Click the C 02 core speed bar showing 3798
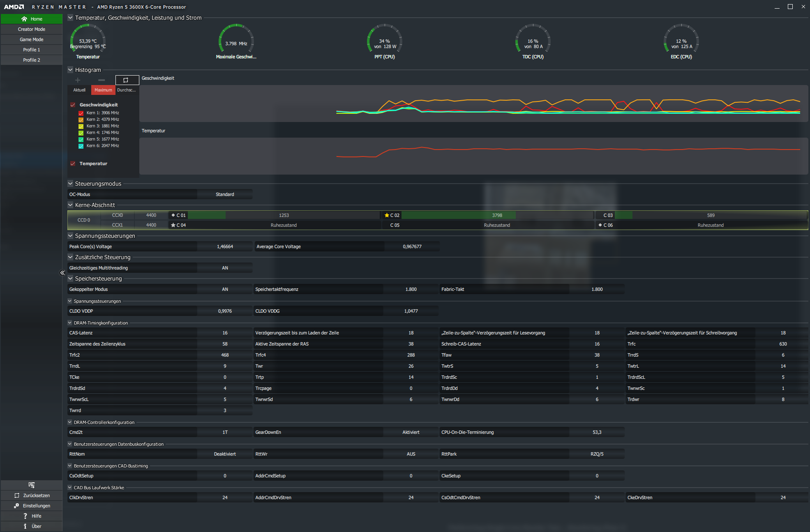Viewport: 810px width, 532px height. pyautogui.click(x=497, y=215)
